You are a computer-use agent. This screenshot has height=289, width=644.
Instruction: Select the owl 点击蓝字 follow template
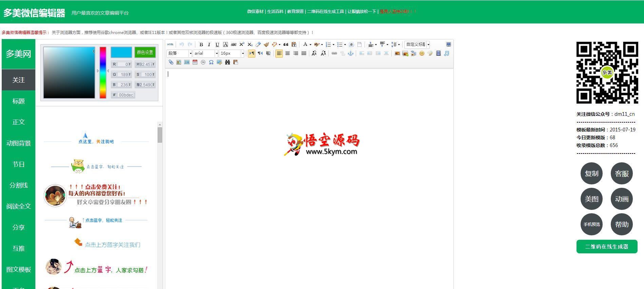[96, 166]
